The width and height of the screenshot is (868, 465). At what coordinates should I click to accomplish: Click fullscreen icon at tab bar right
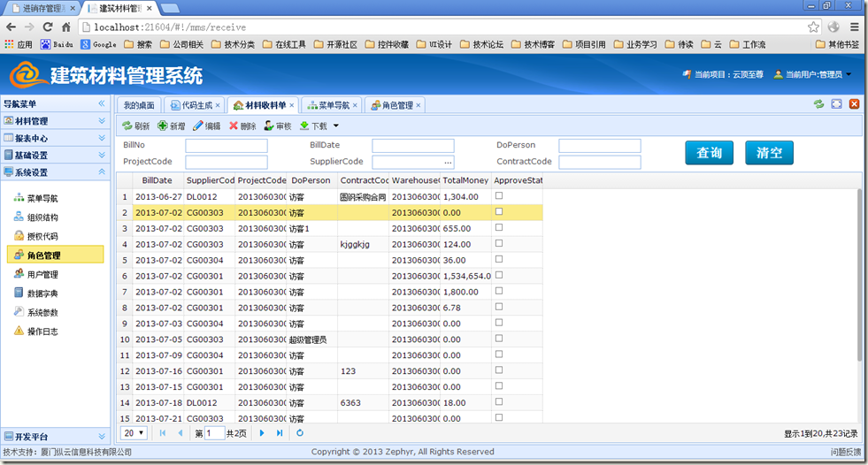pyautogui.click(x=836, y=104)
